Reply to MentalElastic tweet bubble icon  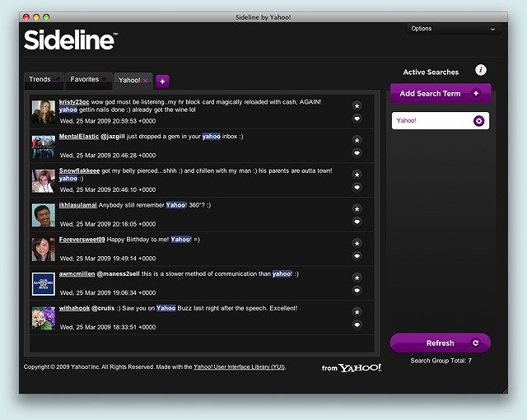point(357,153)
